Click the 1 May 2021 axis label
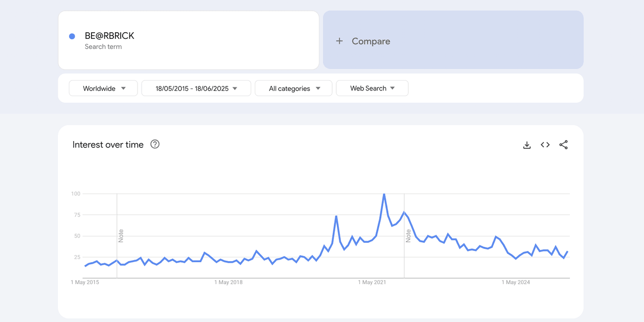Screen dimensions: 644x322 click(x=372, y=282)
